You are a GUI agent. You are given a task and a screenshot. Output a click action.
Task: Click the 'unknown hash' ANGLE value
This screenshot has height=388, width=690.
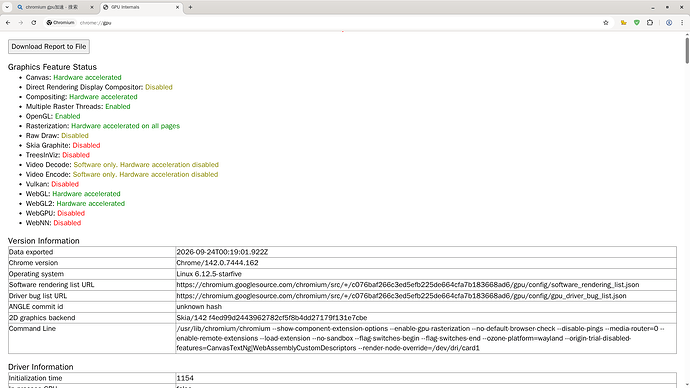coord(199,307)
